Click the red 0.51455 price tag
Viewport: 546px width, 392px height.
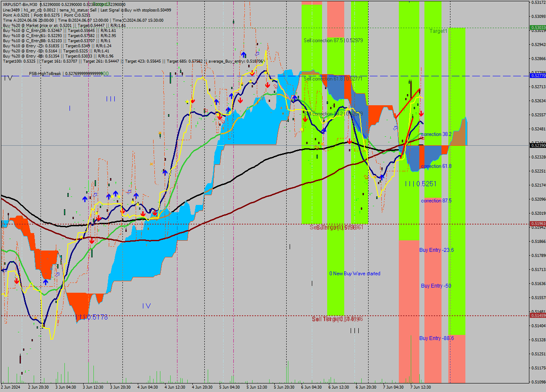tap(537, 316)
